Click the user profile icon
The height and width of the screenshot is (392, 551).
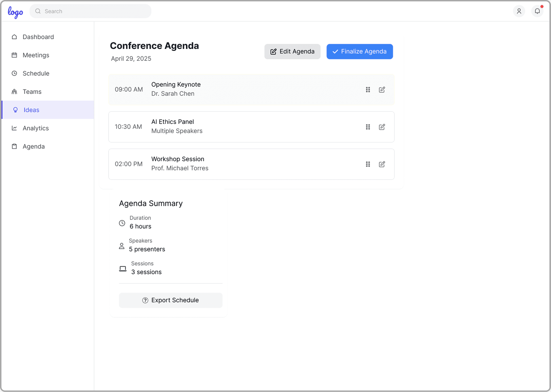tap(519, 11)
